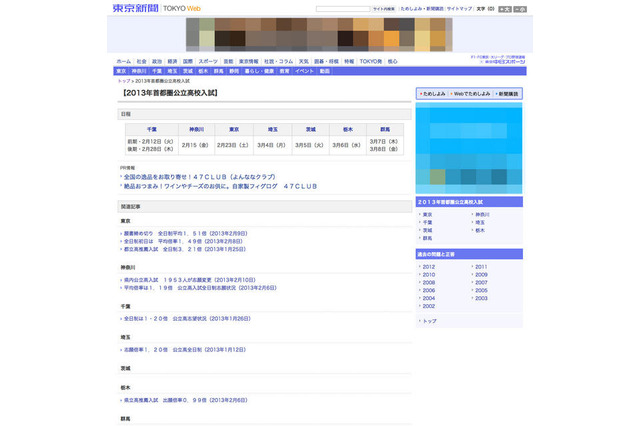Open the ためしよみ・新聞購読 header link
Viewport: 640px width, 426px height.
coord(422,9)
